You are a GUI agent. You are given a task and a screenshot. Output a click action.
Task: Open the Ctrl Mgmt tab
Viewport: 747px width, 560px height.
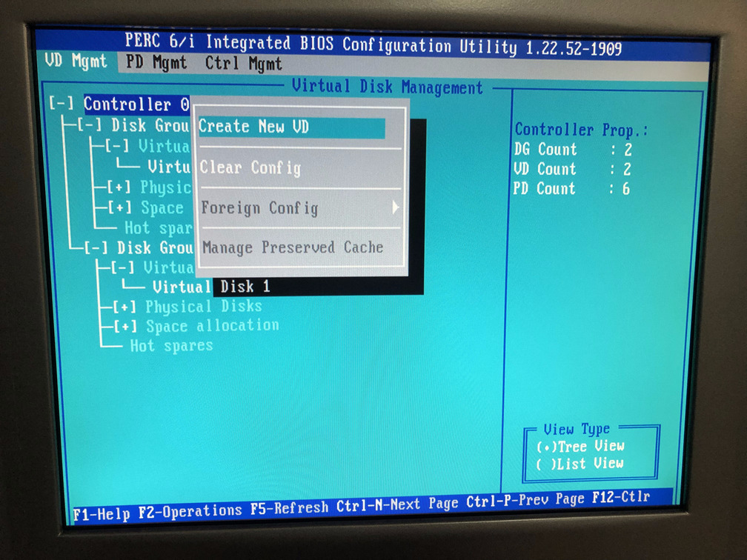[243, 64]
